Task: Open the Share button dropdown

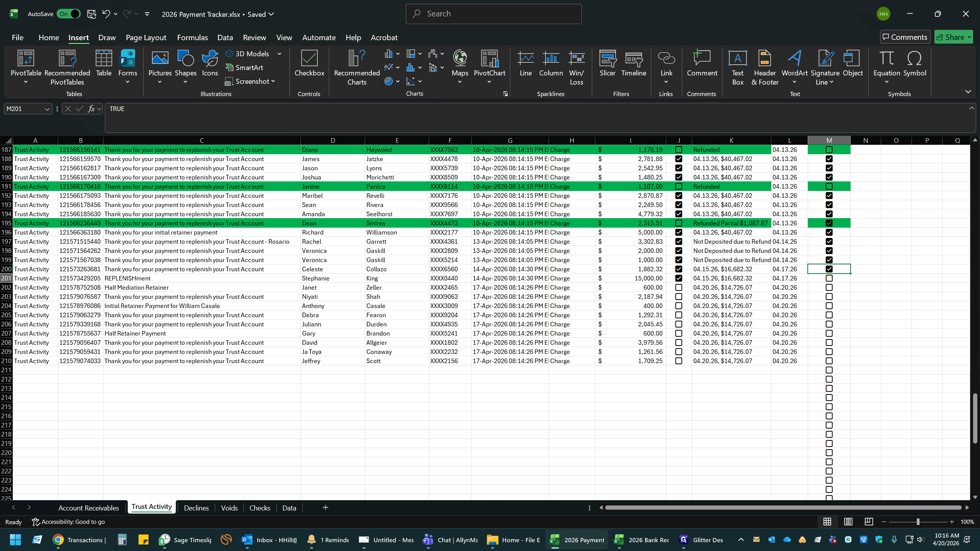Action: click(x=969, y=37)
